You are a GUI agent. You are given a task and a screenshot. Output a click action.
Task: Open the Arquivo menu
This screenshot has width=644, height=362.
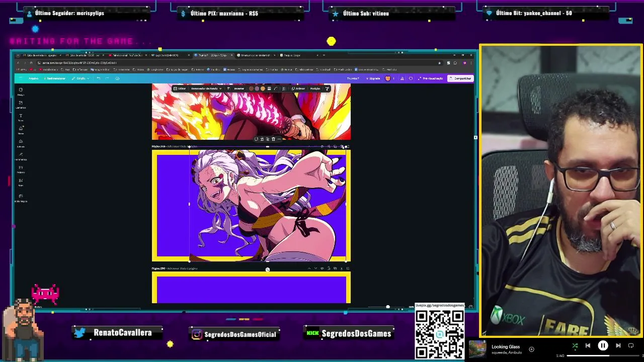coord(33,78)
